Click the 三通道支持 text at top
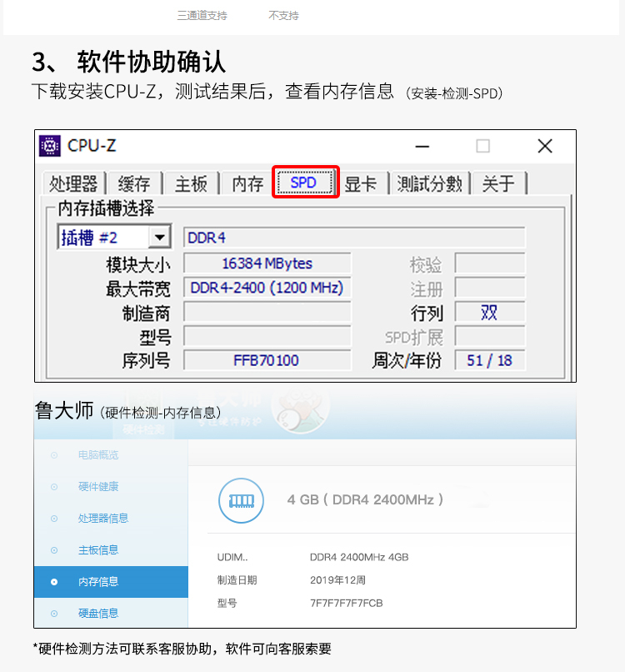Viewport: 625px width, 672px height. click(202, 16)
